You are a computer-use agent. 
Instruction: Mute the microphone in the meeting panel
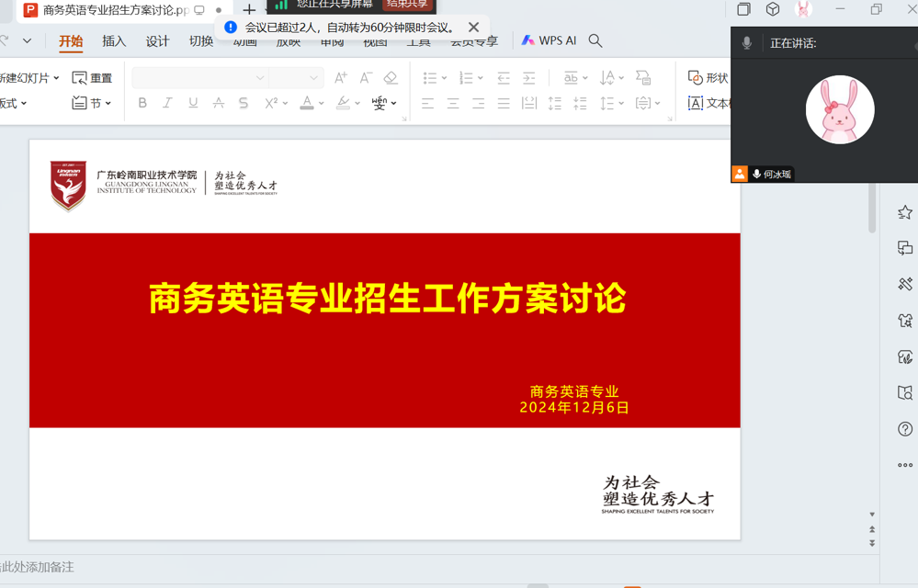[x=747, y=40]
